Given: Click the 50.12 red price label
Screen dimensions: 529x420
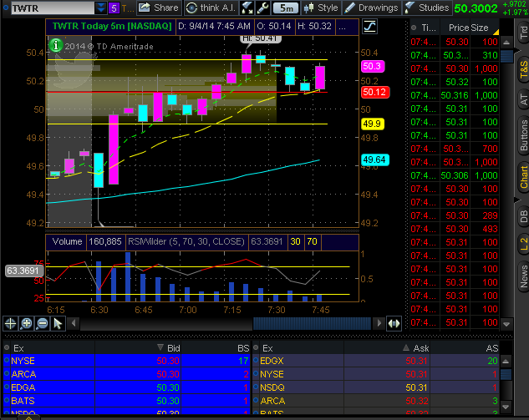Looking at the screenshot, I should [375, 92].
